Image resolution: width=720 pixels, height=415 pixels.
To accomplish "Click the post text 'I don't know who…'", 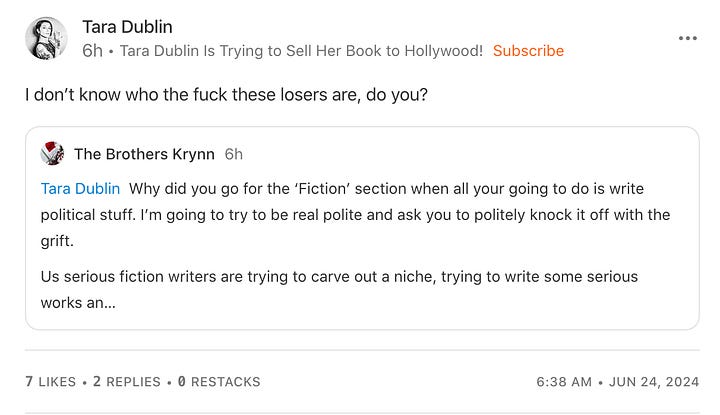I will 226,95.
